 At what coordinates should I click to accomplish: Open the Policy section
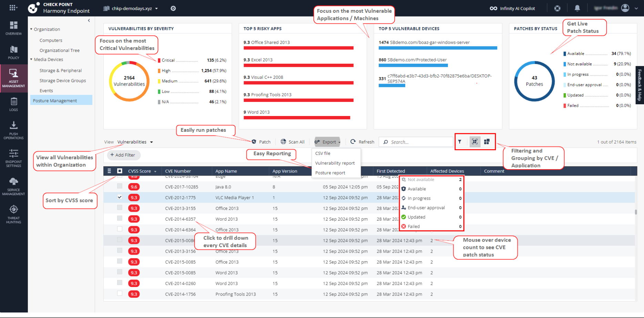(13, 52)
